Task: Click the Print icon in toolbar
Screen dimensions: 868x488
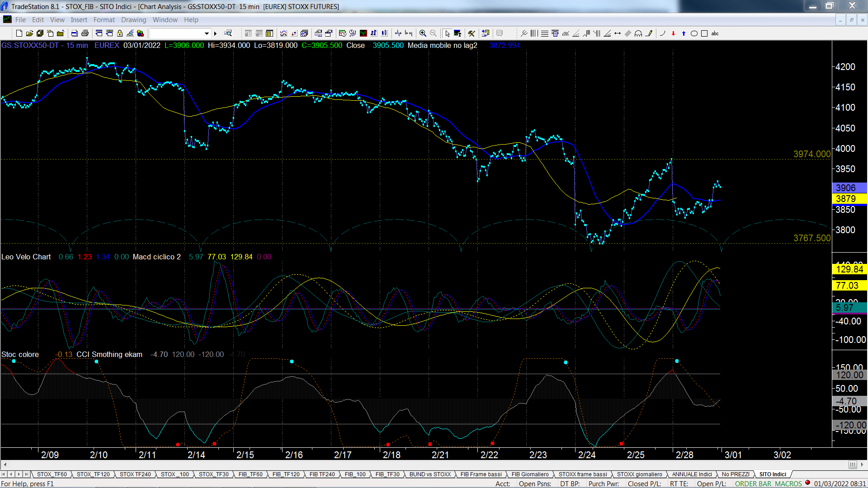Action: [x=85, y=33]
